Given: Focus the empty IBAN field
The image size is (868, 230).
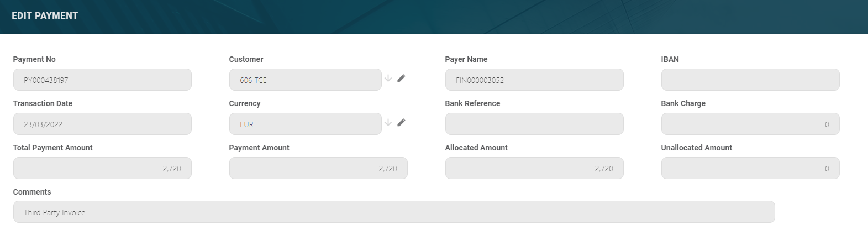Looking at the screenshot, I should point(750,80).
